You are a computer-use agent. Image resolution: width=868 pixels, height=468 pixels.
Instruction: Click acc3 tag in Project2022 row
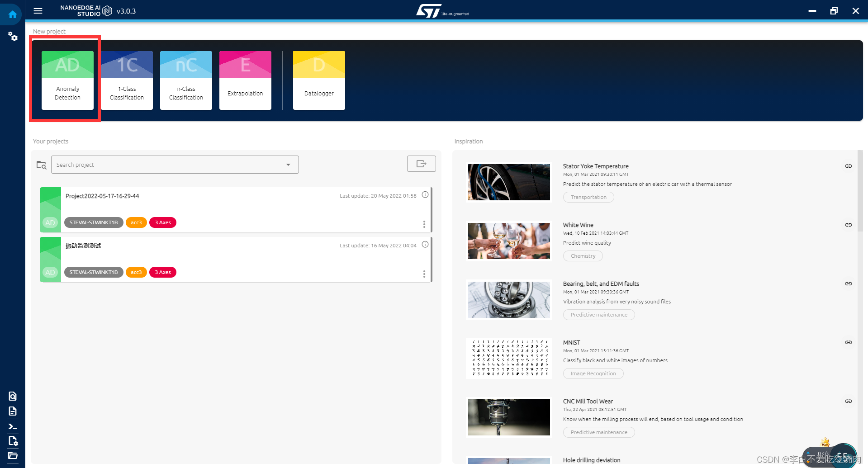point(136,222)
